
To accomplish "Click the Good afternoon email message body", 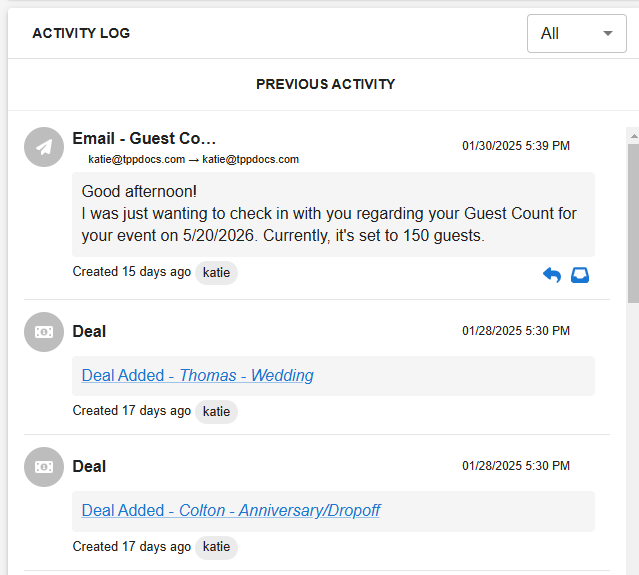I will point(333,214).
